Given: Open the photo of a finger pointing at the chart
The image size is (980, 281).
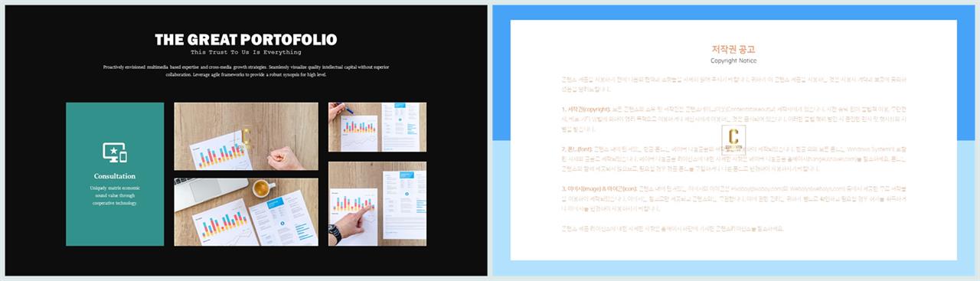Looking at the screenshot, I should 377,203.
